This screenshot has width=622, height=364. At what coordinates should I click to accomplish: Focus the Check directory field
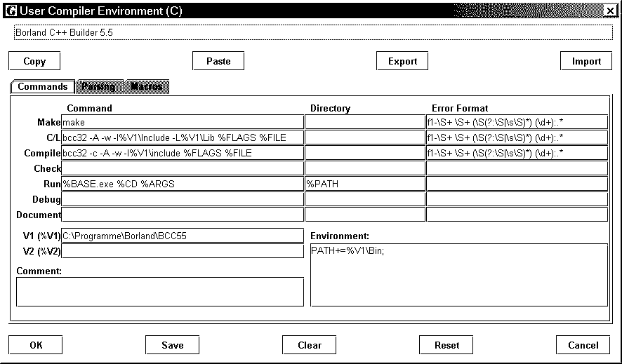point(365,168)
